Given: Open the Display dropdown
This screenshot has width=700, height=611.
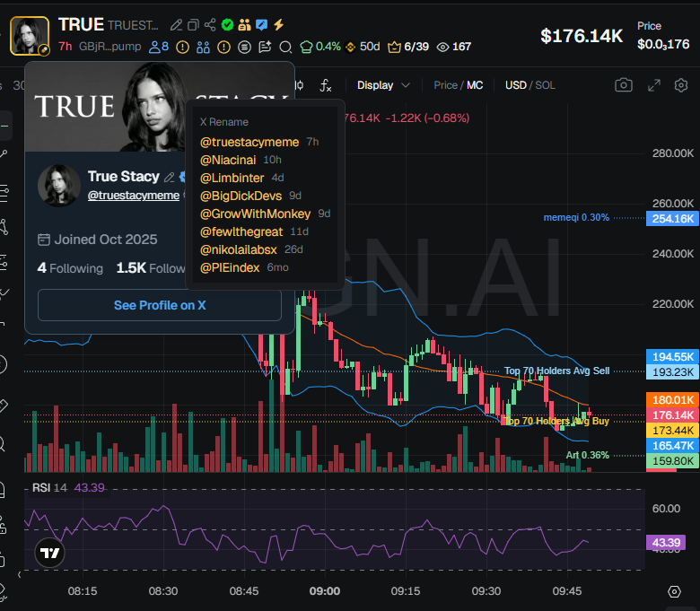Looking at the screenshot, I should pyautogui.click(x=383, y=85).
